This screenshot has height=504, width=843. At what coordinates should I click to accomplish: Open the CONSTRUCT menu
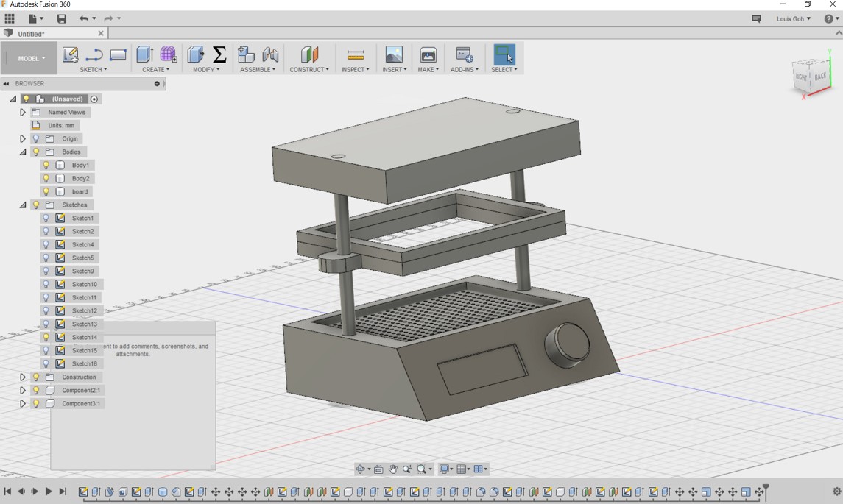(x=309, y=69)
